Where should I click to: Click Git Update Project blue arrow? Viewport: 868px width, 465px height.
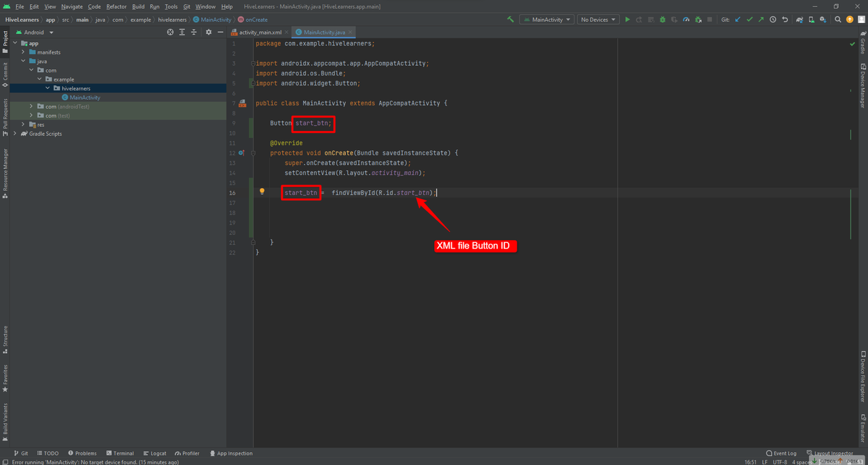click(x=738, y=20)
